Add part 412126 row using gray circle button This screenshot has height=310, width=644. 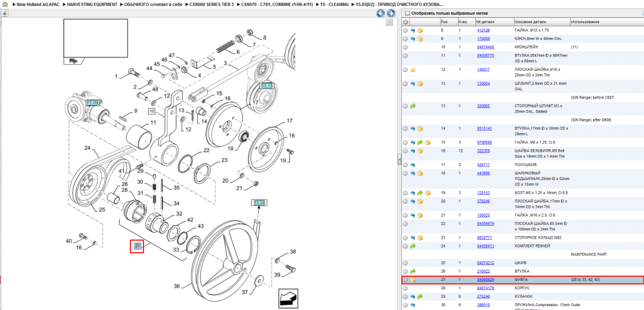pyautogui.click(x=405, y=30)
